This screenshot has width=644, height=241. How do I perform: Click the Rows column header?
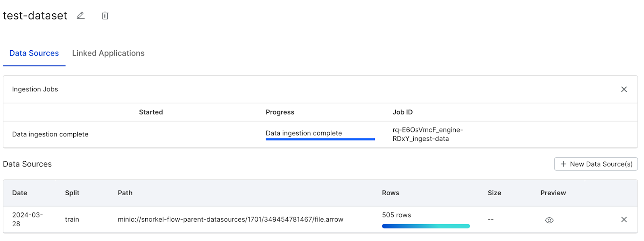[x=390, y=193]
